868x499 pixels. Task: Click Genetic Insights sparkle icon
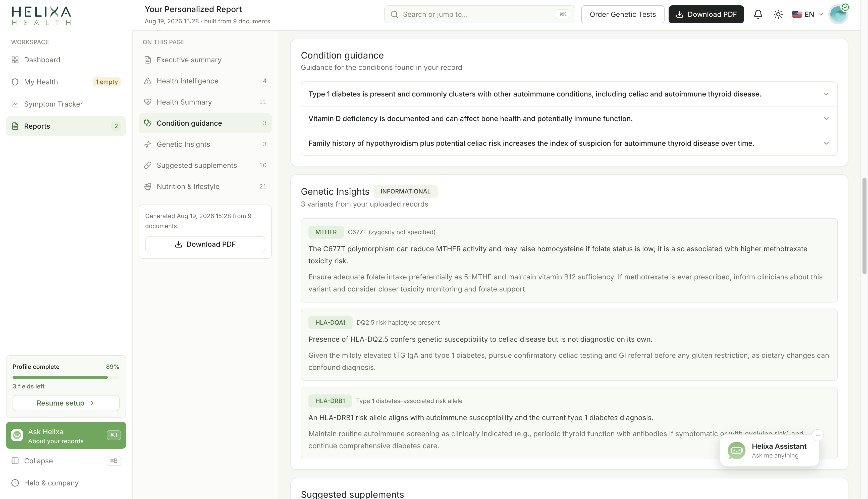click(148, 144)
